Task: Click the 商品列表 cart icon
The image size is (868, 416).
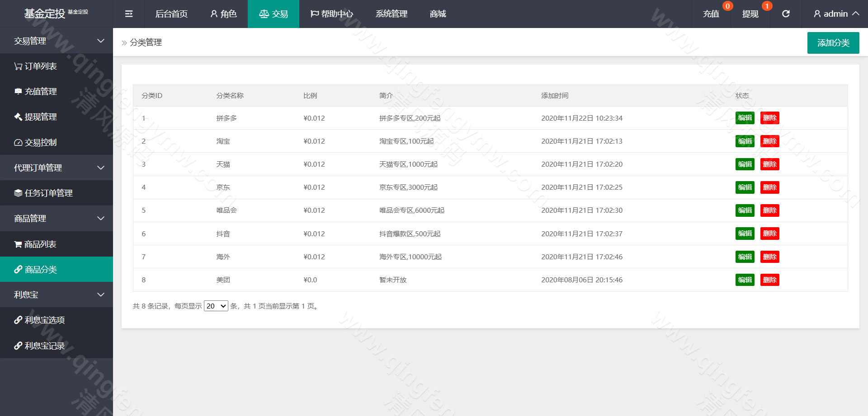Action: coord(18,244)
